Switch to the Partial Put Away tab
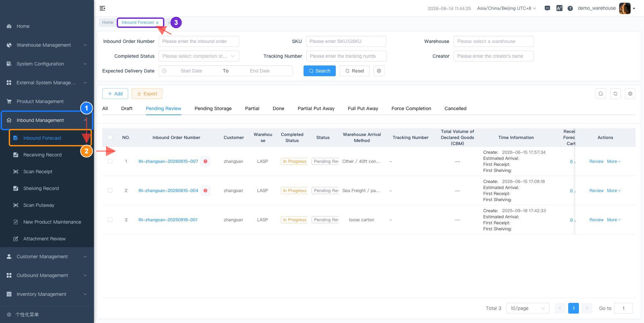 (316, 108)
